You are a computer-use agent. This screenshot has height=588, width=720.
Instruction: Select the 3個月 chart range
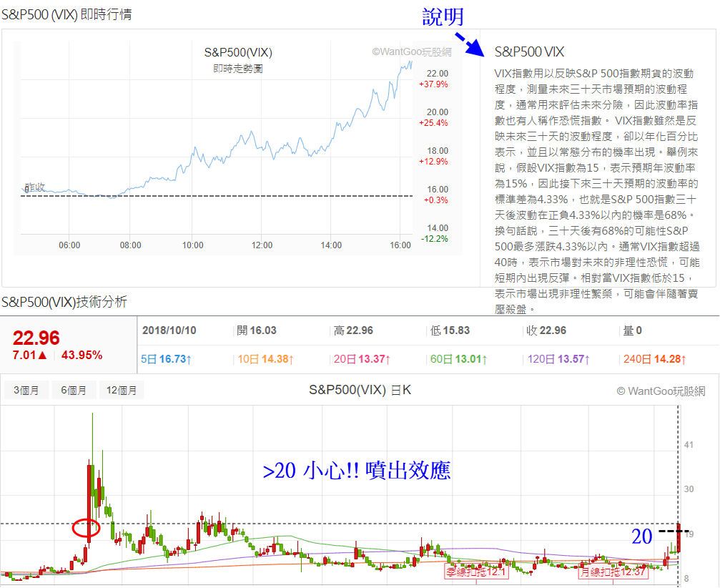26,391
